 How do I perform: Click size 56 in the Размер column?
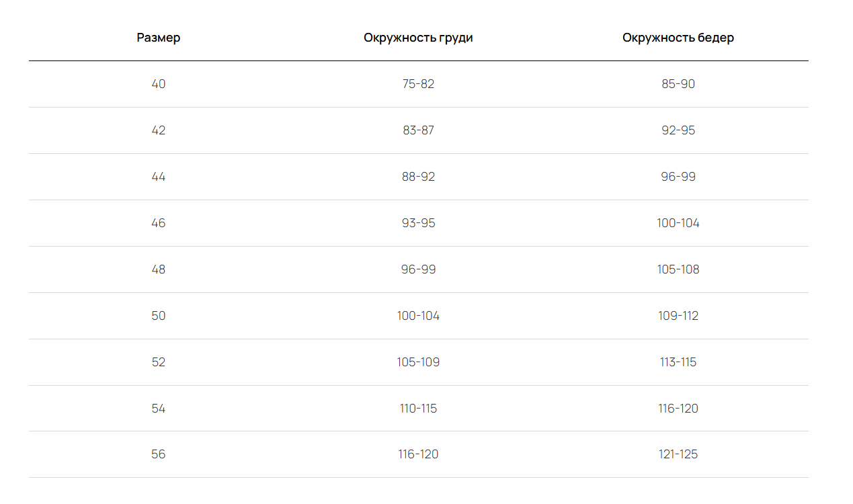point(159,454)
